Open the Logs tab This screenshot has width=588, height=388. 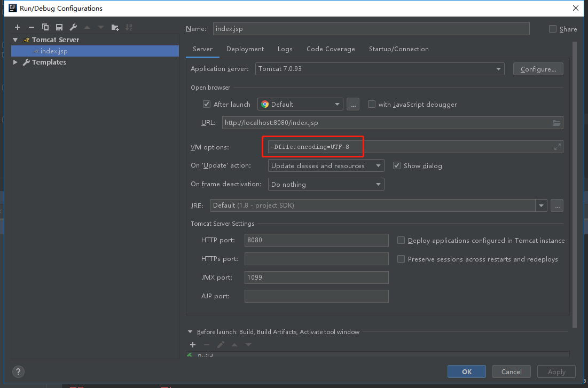[285, 49]
